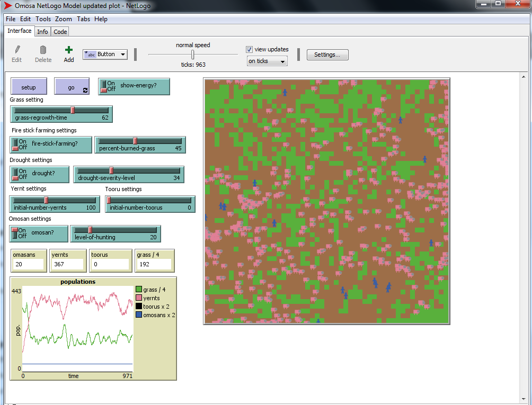The image size is (532, 405).
Task: Click the populations plot title
Action: 78,282
